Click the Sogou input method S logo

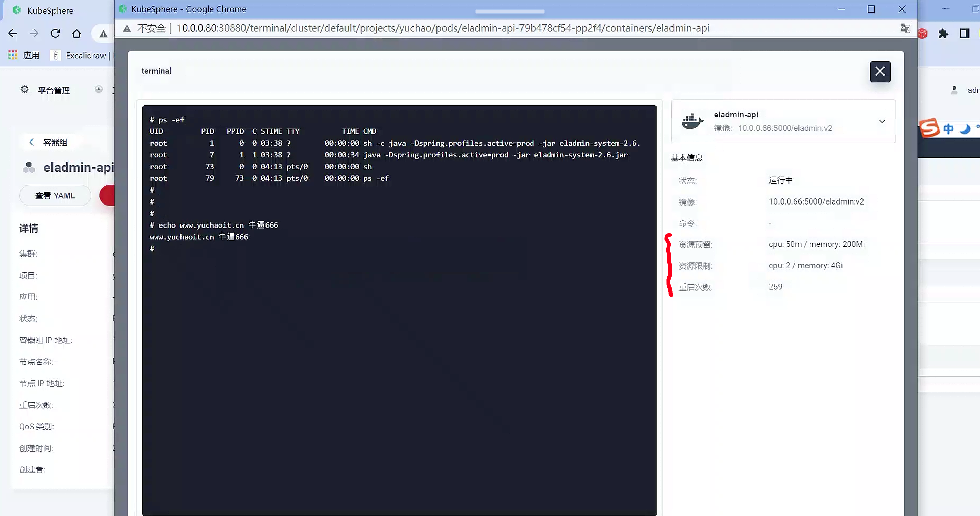coord(930,128)
